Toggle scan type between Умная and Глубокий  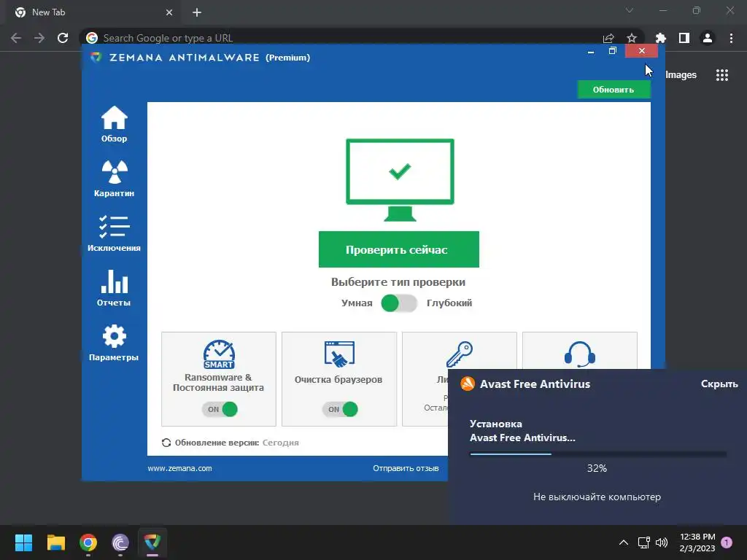pos(399,303)
